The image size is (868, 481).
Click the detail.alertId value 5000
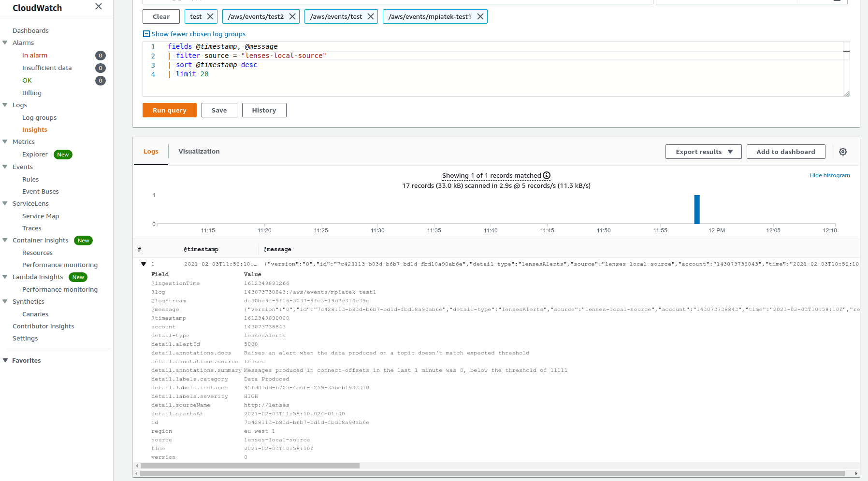pyautogui.click(x=251, y=344)
